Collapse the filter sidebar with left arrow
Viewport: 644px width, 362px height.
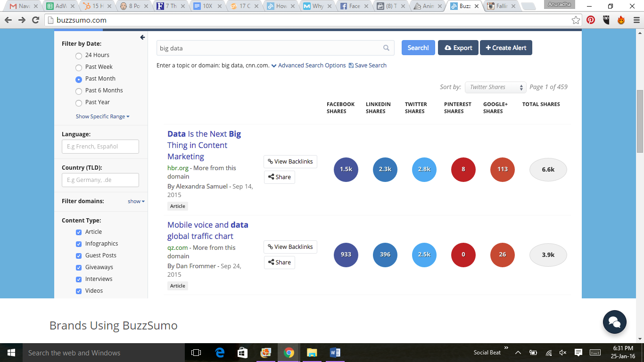click(142, 37)
